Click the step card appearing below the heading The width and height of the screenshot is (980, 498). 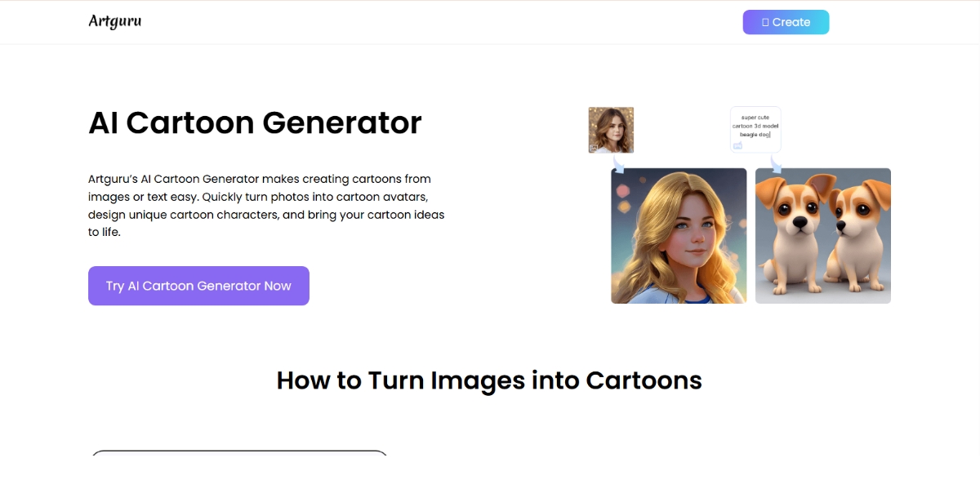coord(239,474)
